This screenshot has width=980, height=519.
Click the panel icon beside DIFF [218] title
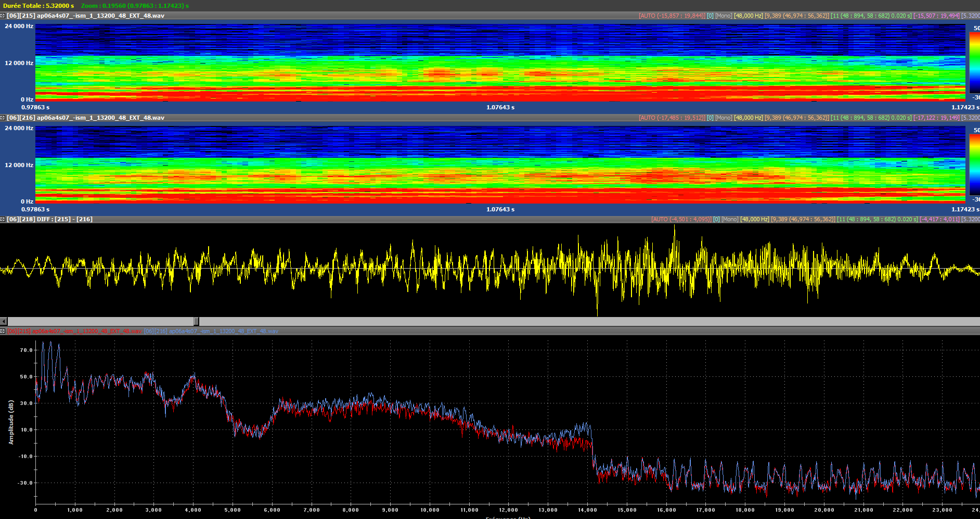3,219
